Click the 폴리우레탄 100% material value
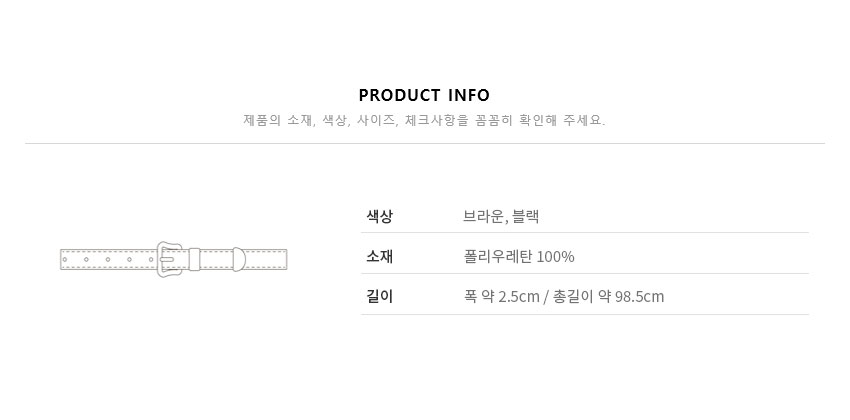 click(519, 256)
